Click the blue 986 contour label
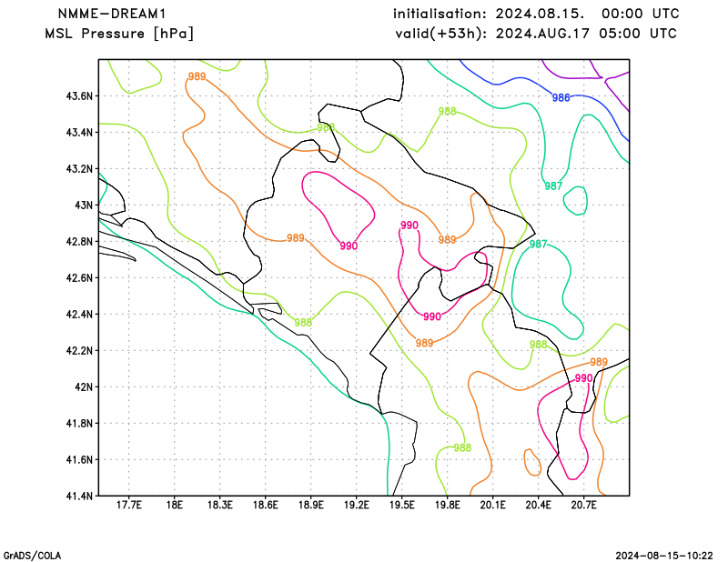This screenshot has height=562, width=728. [x=561, y=97]
